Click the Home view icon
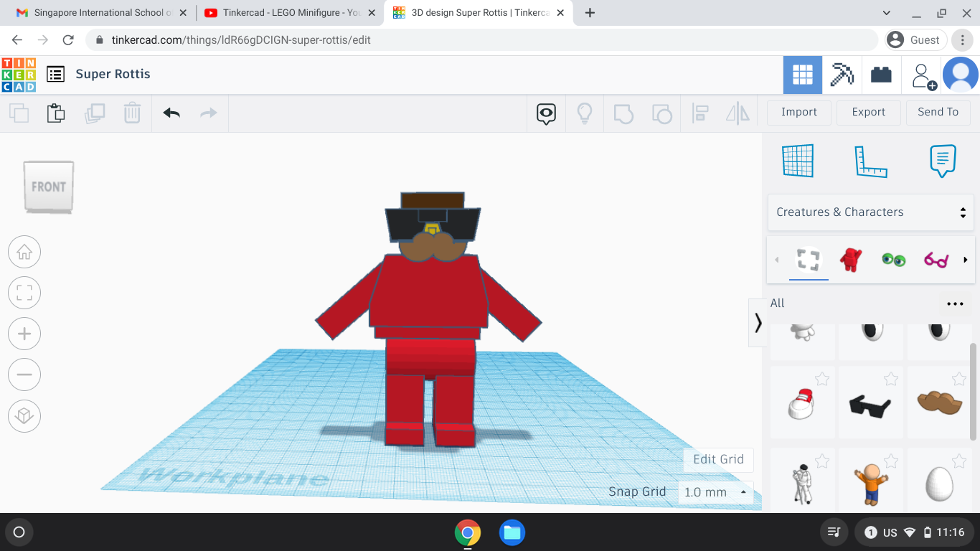This screenshot has height=551, width=980. (24, 252)
